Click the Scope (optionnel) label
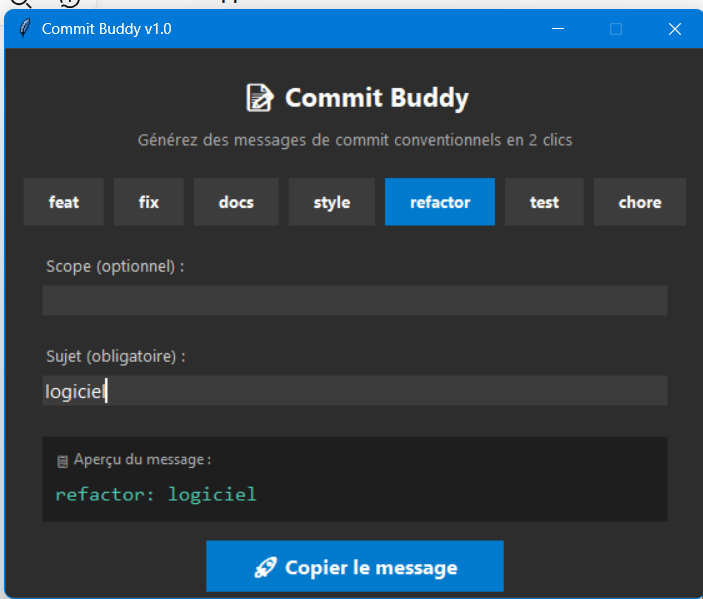This screenshot has width=703, height=599. click(x=115, y=266)
